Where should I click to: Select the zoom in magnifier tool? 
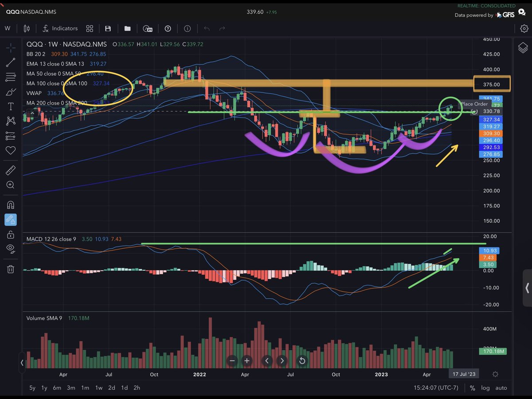click(x=11, y=185)
